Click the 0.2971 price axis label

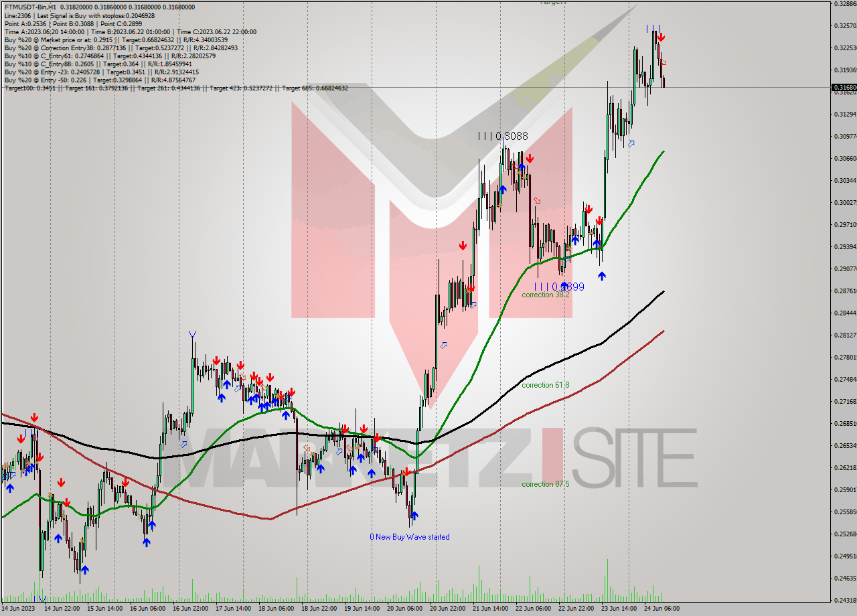pyautogui.click(x=844, y=224)
